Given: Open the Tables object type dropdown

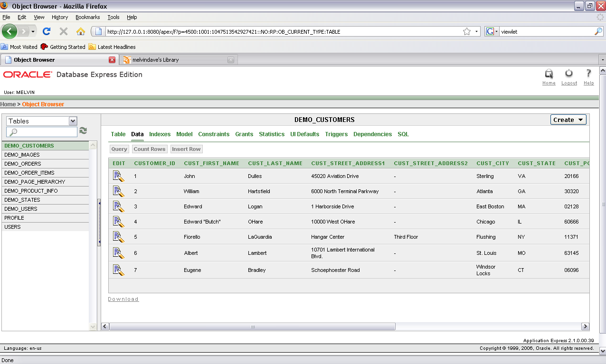Looking at the screenshot, I should tap(41, 121).
